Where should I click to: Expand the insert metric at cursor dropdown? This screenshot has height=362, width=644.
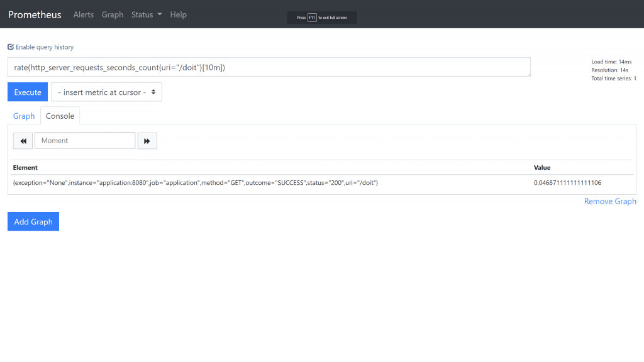tap(106, 92)
